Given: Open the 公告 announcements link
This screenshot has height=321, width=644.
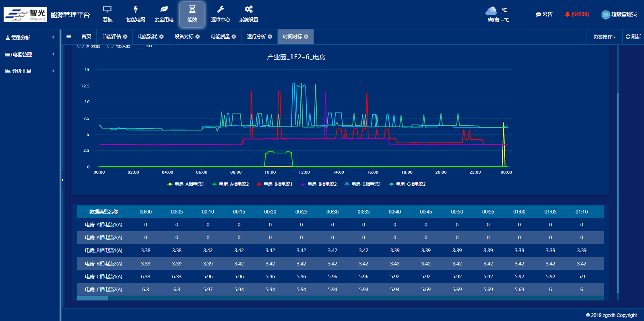Looking at the screenshot, I should 544,14.
